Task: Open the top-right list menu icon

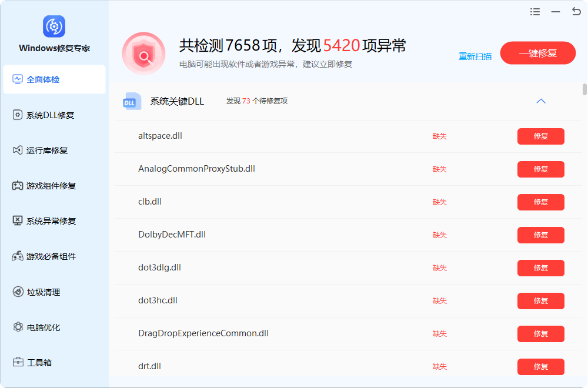Action: pyautogui.click(x=534, y=12)
